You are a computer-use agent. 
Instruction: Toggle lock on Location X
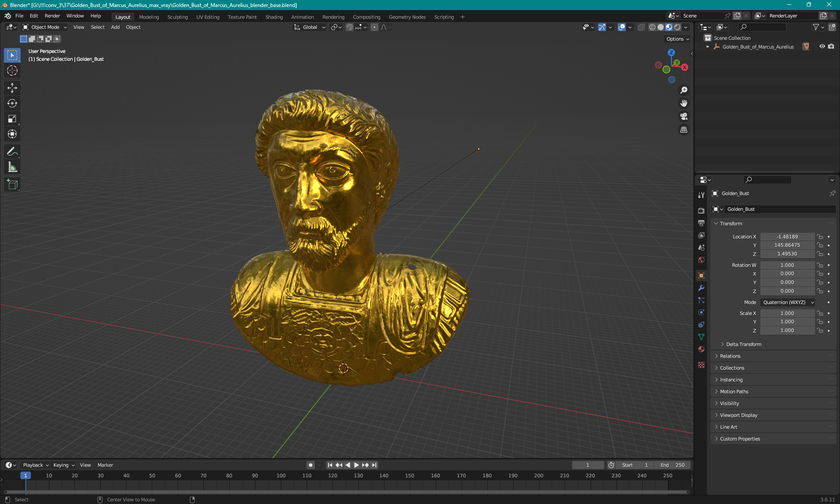(x=820, y=237)
